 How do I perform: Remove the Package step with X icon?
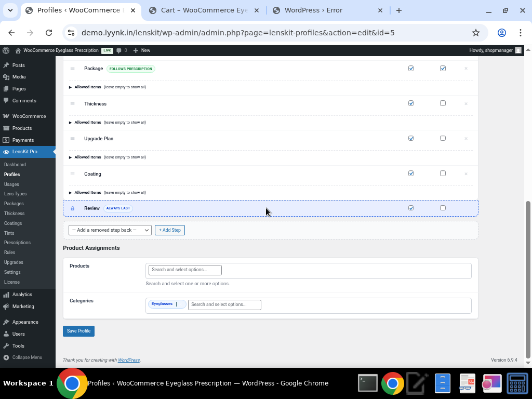tap(465, 69)
